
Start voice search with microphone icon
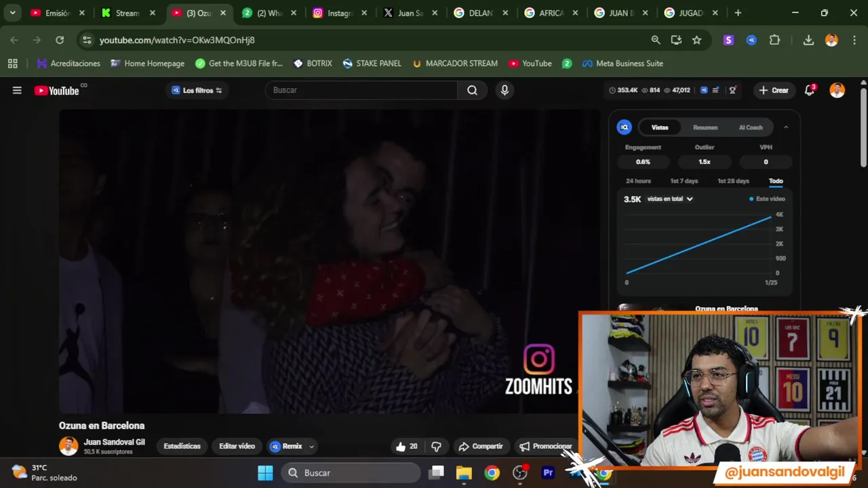tap(505, 90)
